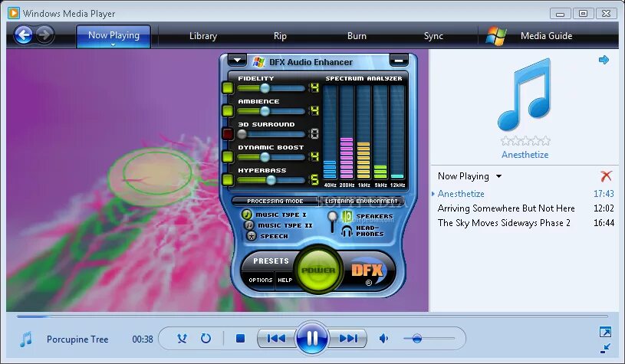The height and width of the screenshot is (364, 625).
Task: Select Anesthetize in the playlist
Action: [461, 194]
